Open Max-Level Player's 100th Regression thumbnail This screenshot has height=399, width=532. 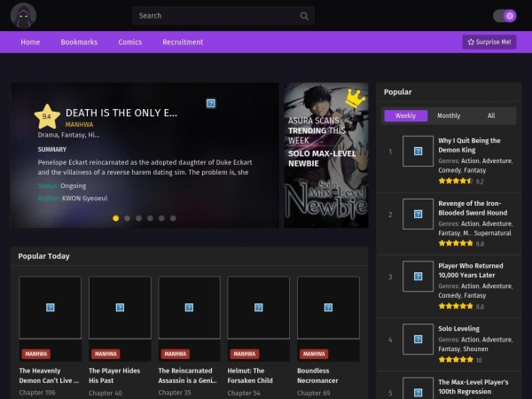click(418, 388)
